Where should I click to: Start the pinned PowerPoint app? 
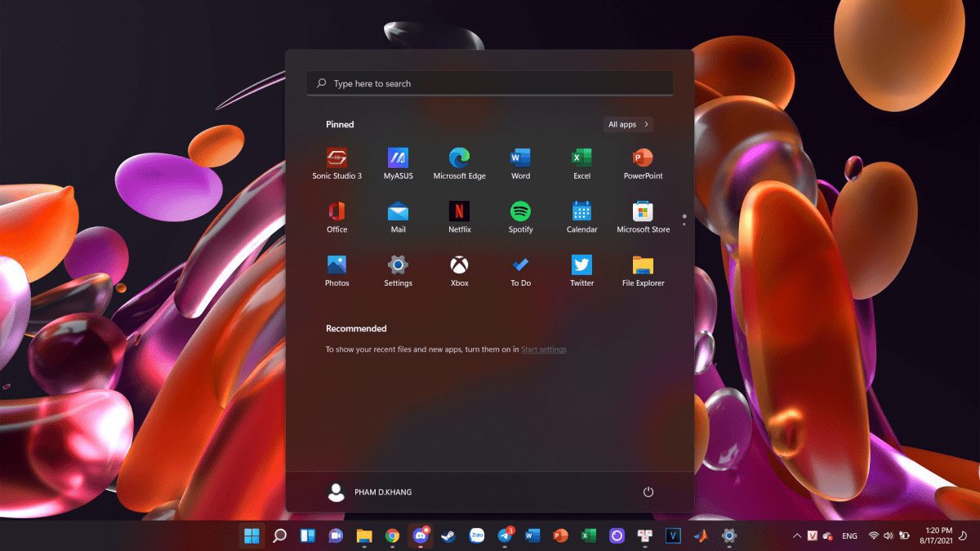click(x=643, y=163)
